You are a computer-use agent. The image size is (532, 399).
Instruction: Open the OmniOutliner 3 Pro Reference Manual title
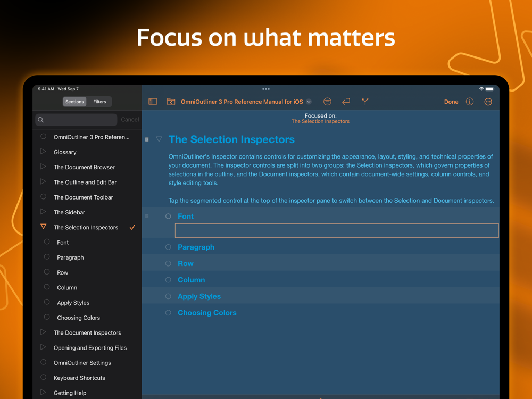pos(242,102)
